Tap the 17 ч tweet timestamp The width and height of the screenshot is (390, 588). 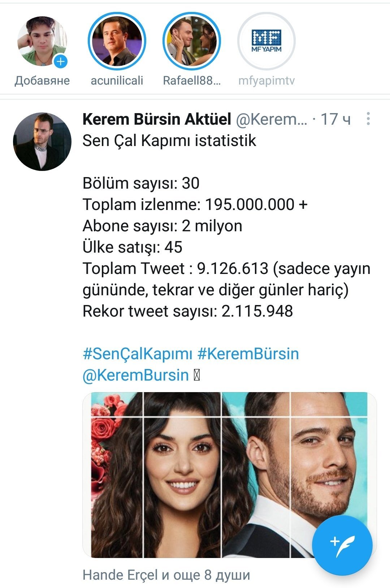(335, 119)
